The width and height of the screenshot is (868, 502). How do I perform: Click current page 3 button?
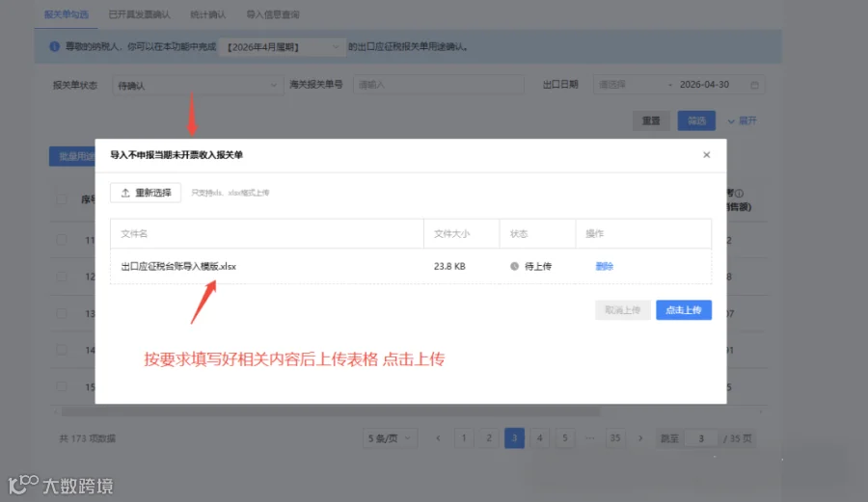tap(514, 438)
